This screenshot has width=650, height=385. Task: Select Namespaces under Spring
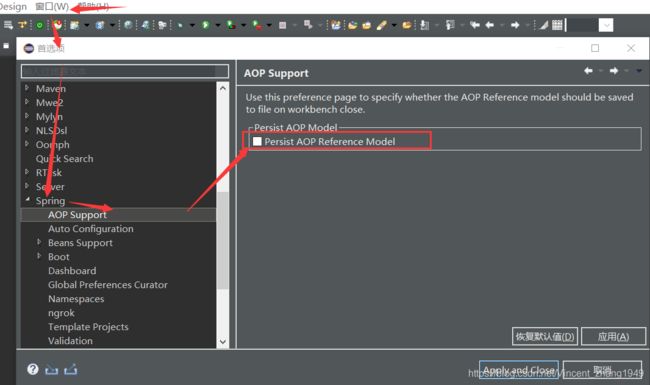[x=76, y=299]
